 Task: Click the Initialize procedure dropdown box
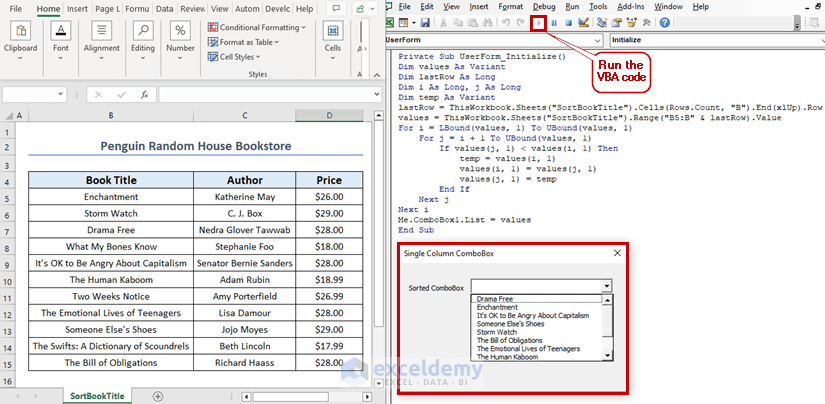coord(717,40)
